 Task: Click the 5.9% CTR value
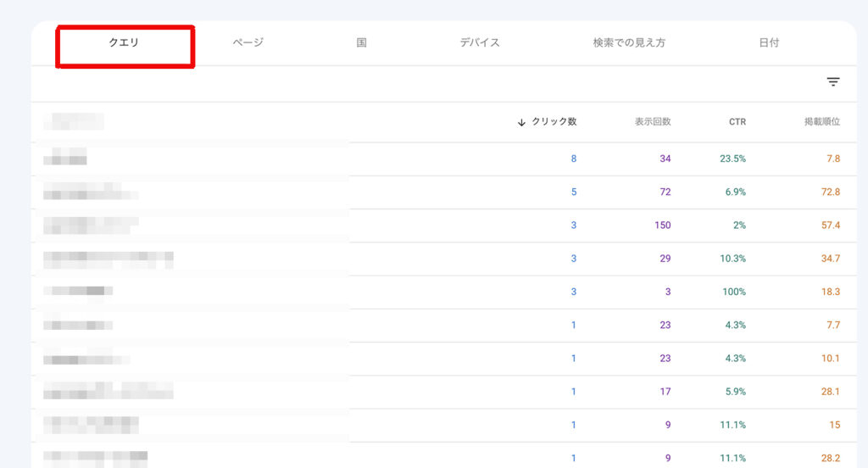tap(736, 391)
